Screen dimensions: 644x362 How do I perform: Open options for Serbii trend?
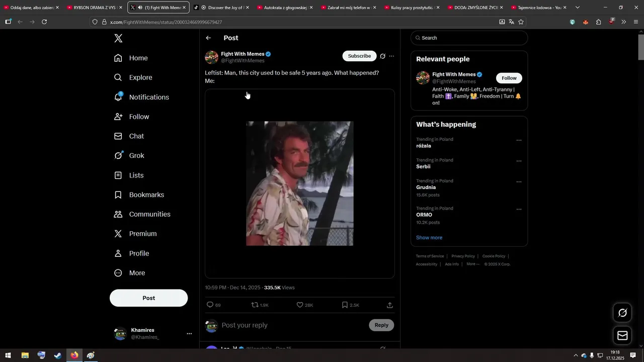click(519, 161)
